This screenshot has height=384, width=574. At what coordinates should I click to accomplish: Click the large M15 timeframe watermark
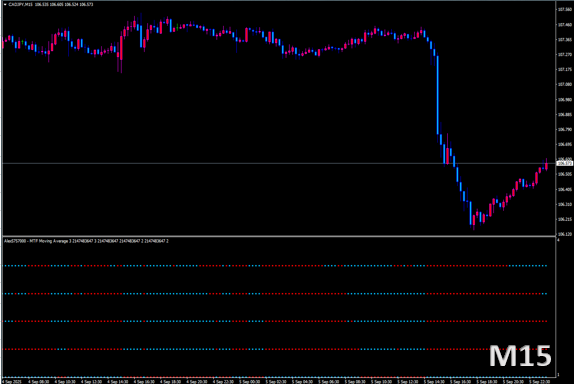520,356
